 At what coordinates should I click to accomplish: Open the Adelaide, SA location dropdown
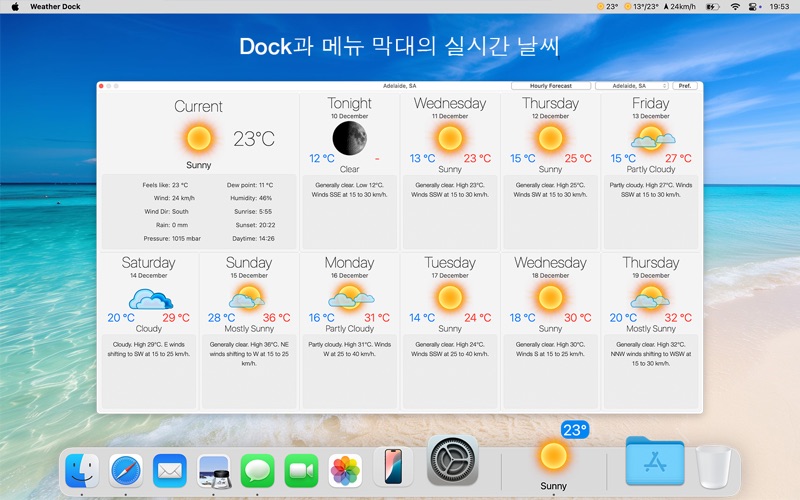pos(632,86)
